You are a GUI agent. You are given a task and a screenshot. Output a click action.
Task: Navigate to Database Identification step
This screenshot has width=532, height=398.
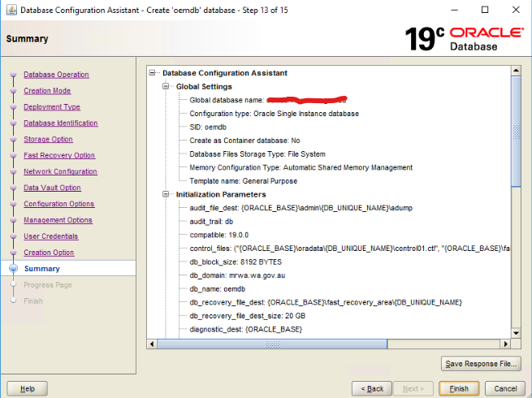pos(60,123)
